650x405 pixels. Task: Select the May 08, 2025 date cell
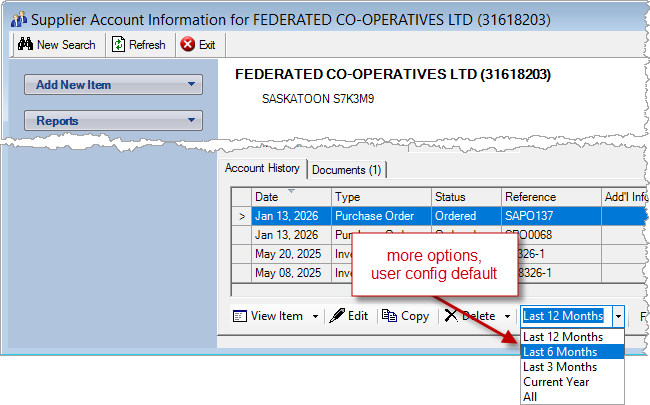pos(291,273)
